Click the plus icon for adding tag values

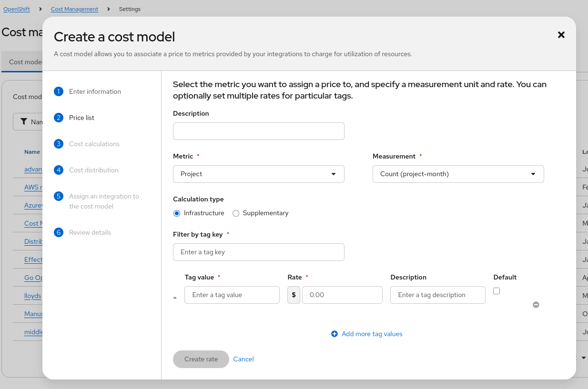(x=335, y=334)
